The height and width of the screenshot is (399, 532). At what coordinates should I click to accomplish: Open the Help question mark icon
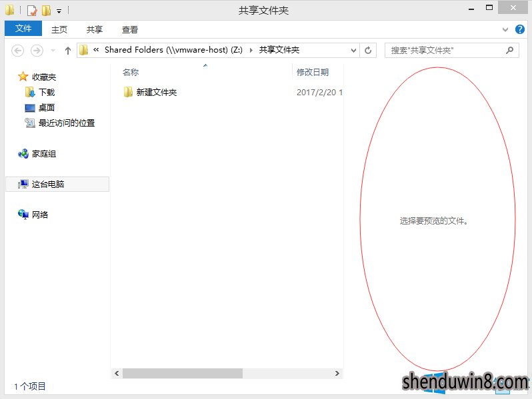(519, 29)
